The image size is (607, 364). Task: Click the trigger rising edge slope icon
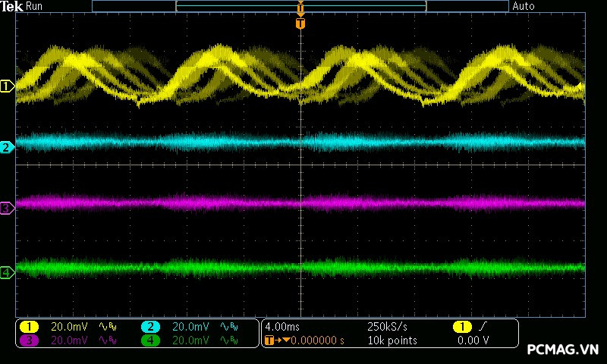[x=483, y=326]
